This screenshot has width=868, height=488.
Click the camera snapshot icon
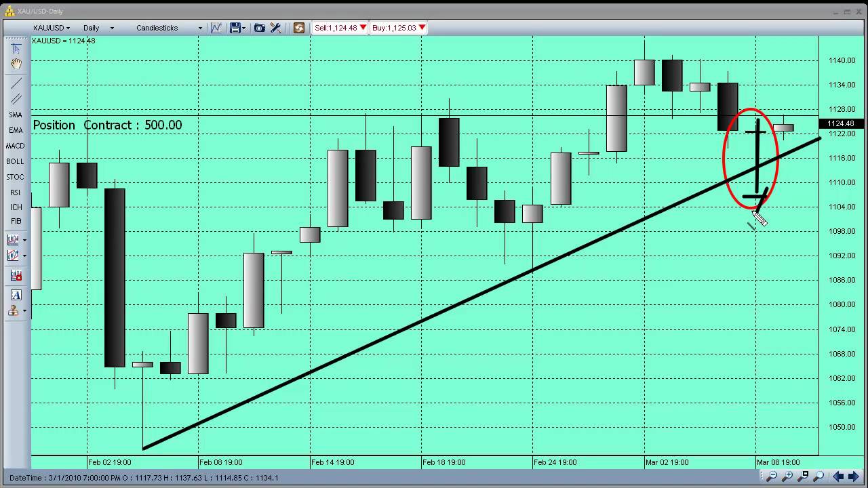tap(260, 28)
